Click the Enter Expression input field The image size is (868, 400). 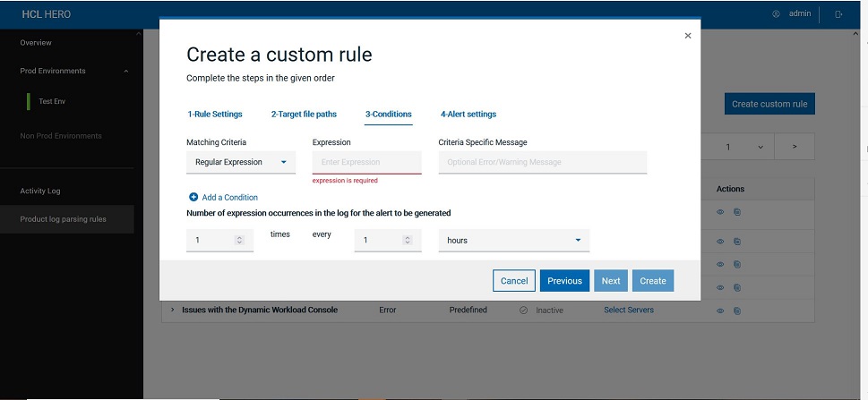pos(367,162)
